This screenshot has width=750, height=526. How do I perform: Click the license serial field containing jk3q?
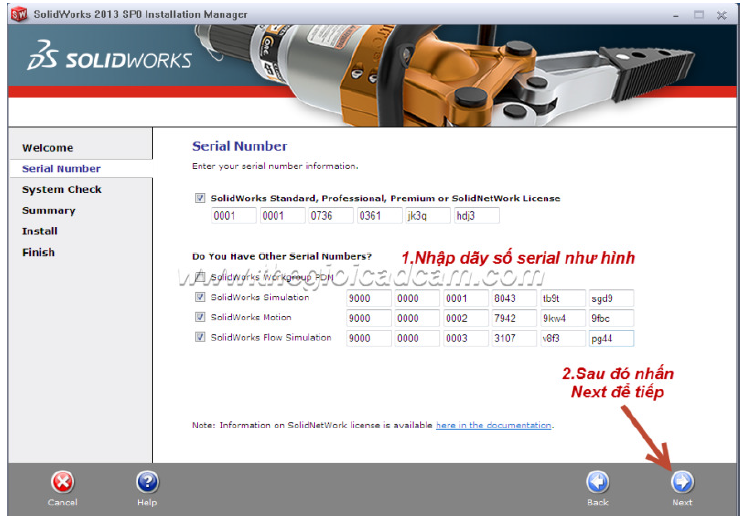click(x=428, y=216)
